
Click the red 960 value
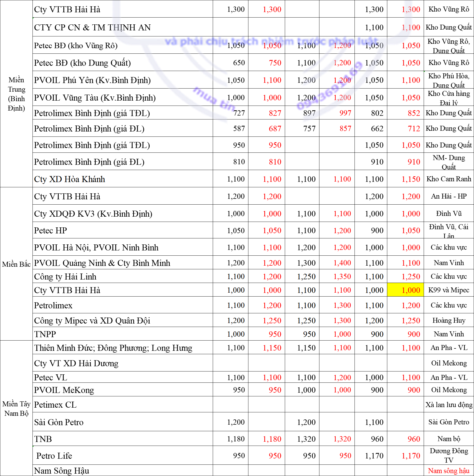(414, 439)
